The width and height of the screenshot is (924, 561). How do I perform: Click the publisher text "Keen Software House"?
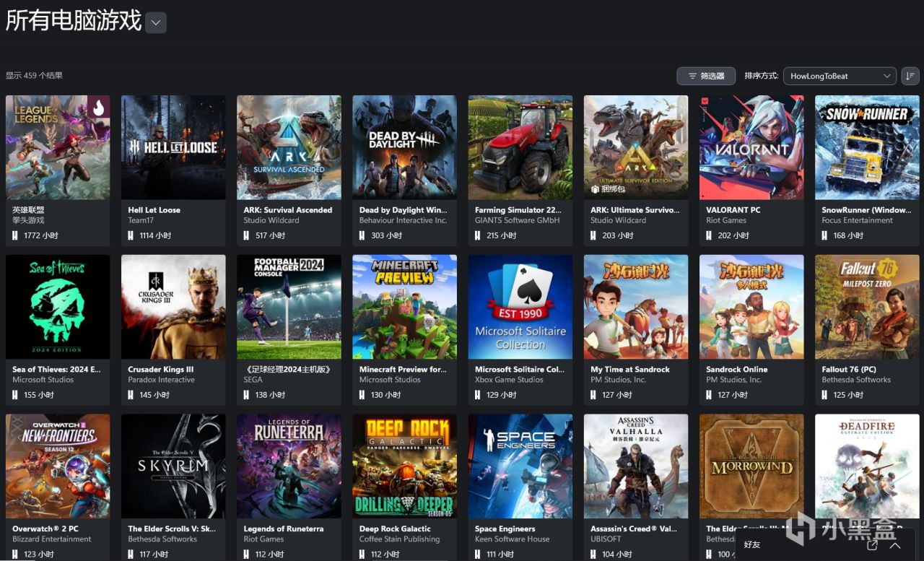click(513, 539)
